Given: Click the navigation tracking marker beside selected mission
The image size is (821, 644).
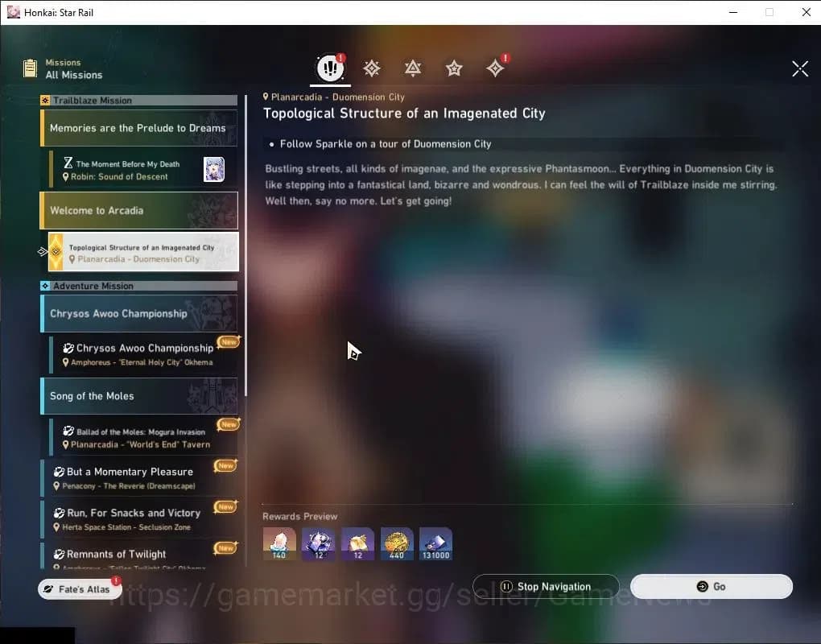Looking at the screenshot, I should pyautogui.click(x=43, y=252).
